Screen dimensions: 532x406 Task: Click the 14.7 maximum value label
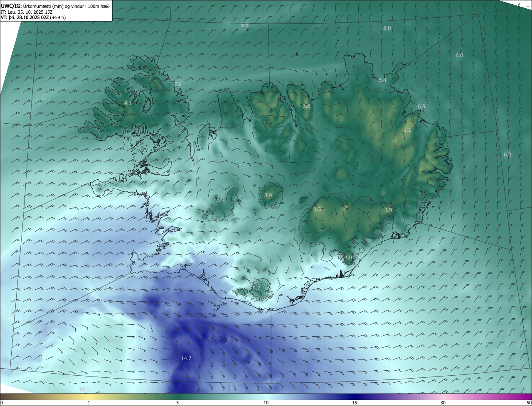coord(186,358)
